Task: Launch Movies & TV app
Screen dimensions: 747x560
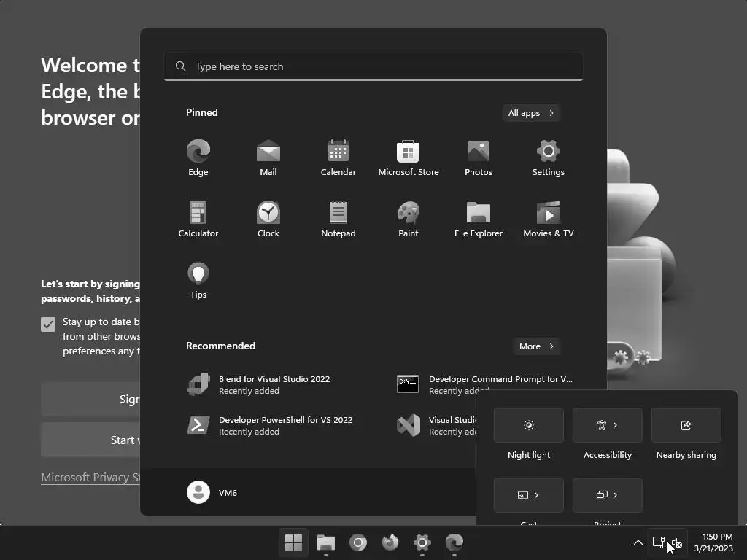Action: pyautogui.click(x=549, y=219)
